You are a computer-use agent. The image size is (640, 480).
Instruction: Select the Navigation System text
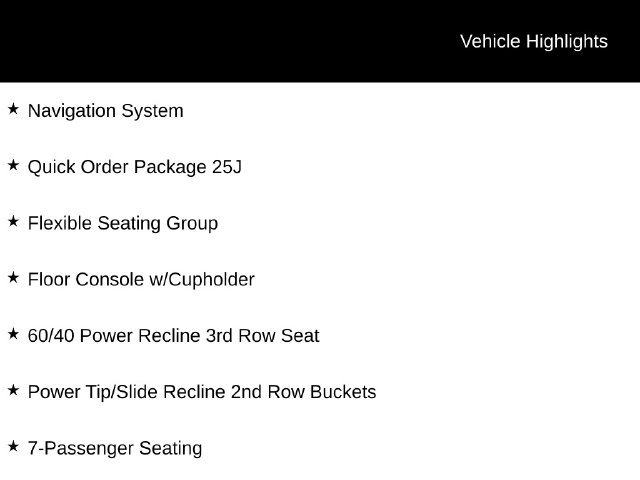(106, 111)
